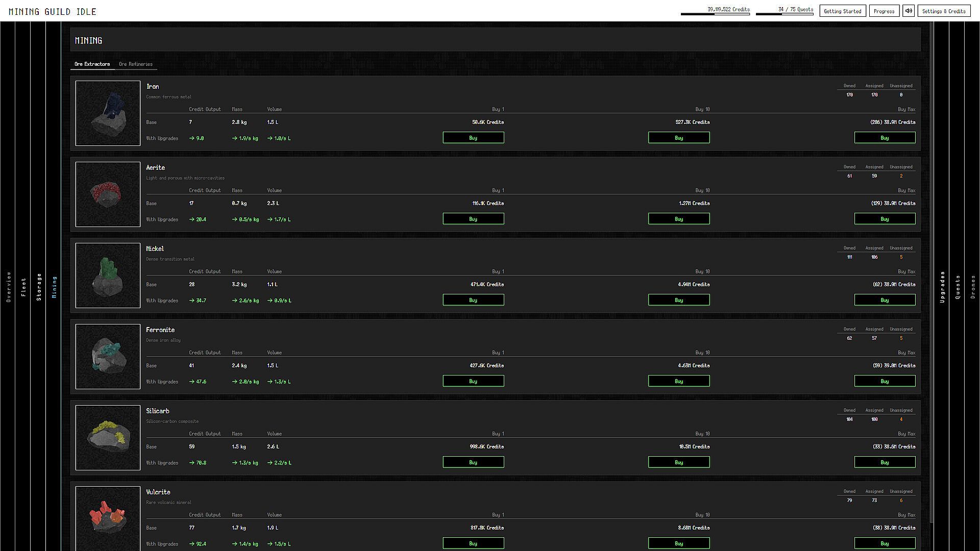The height and width of the screenshot is (551, 980).
Task: Click Aerite's 1.27M Credits price
Action: tap(694, 204)
